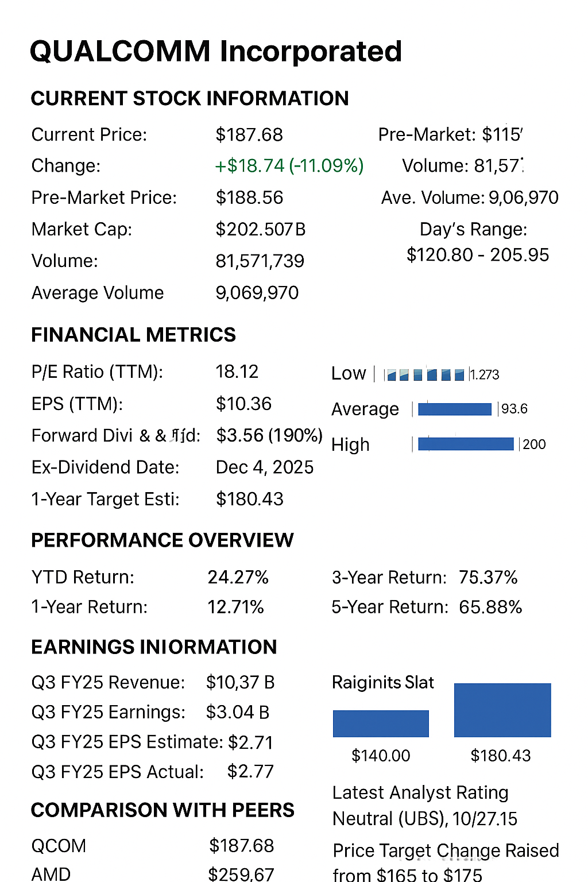Click the Market Cap value $202.507B
Viewport: 588px width, 882px height.
pos(260,229)
